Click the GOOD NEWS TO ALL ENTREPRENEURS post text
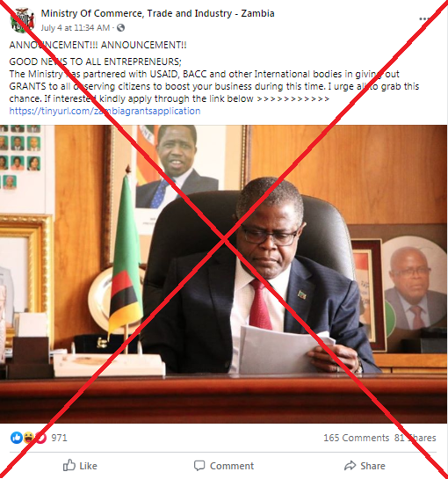 point(95,62)
